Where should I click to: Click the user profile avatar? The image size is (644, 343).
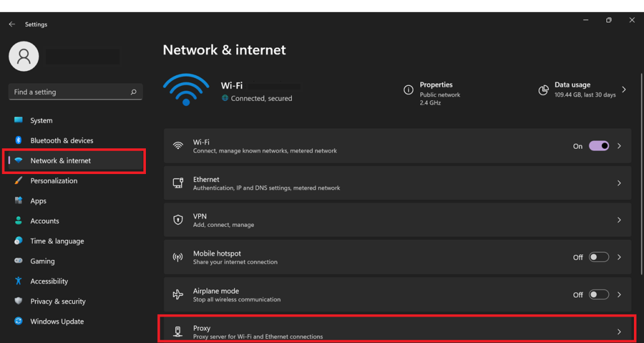click(x=24, y=56)
